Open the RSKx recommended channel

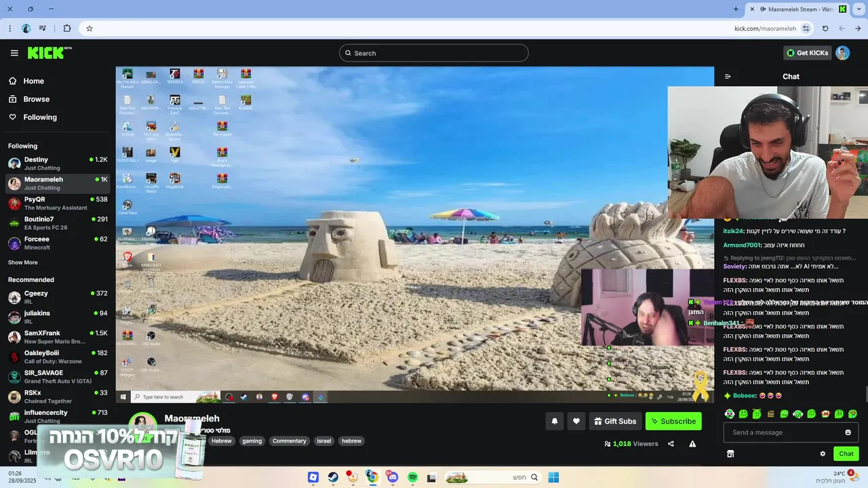[58, 396]
